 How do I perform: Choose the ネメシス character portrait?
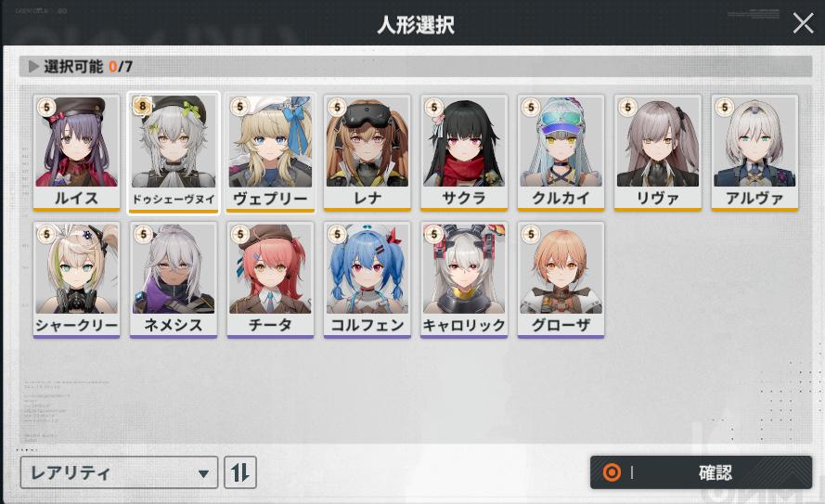174,280
